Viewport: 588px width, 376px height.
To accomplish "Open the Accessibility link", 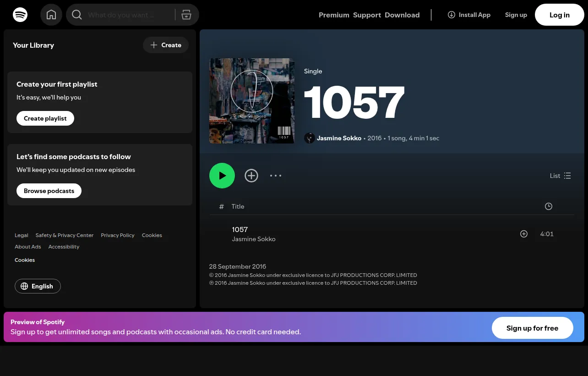I will [64, 247].
